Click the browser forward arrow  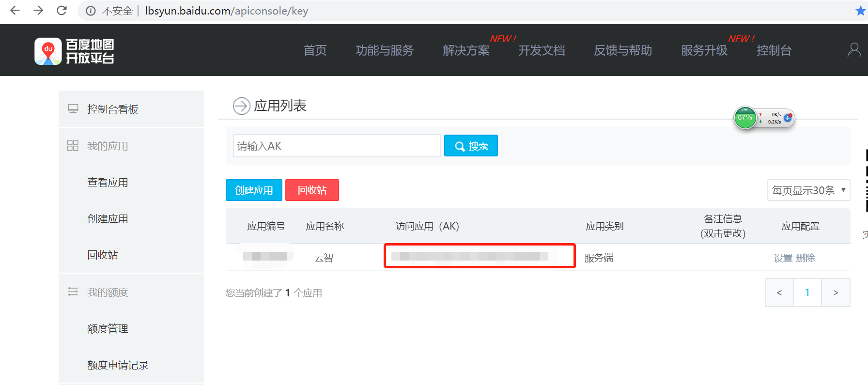coord(38,10)
